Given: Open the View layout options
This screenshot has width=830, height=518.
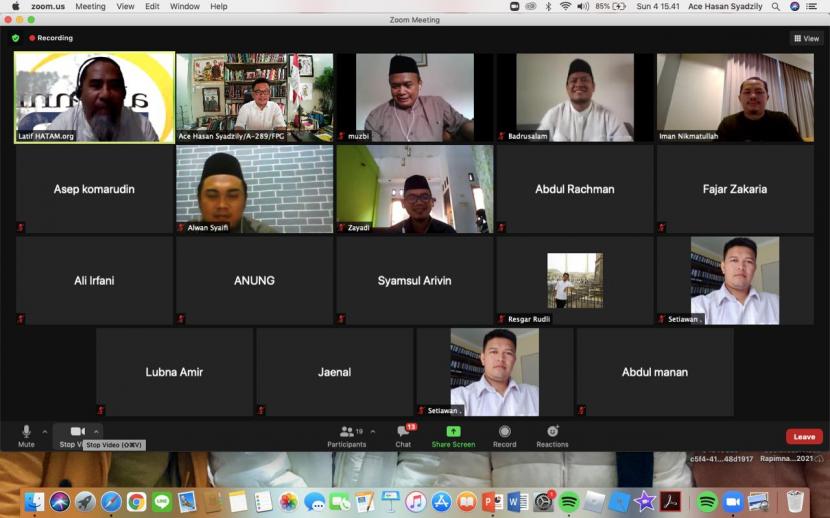Looking at the screenshot, I should (806, 38).
